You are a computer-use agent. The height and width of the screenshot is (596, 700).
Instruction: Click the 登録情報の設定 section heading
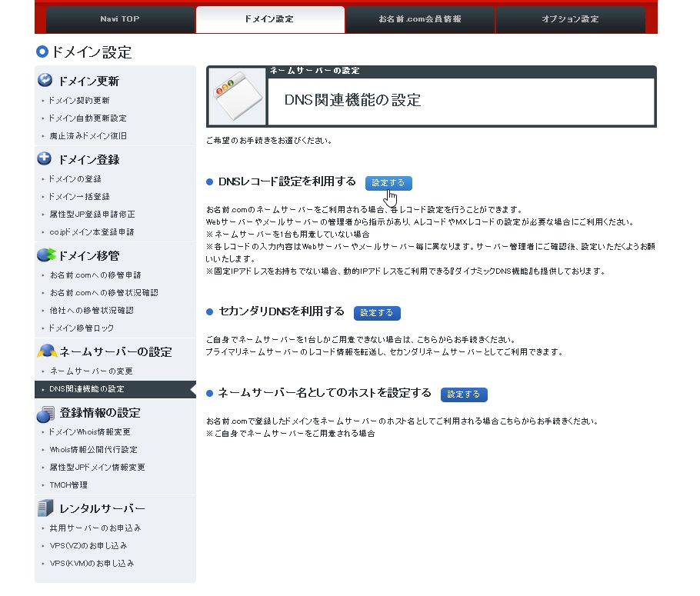click(100, 412)
